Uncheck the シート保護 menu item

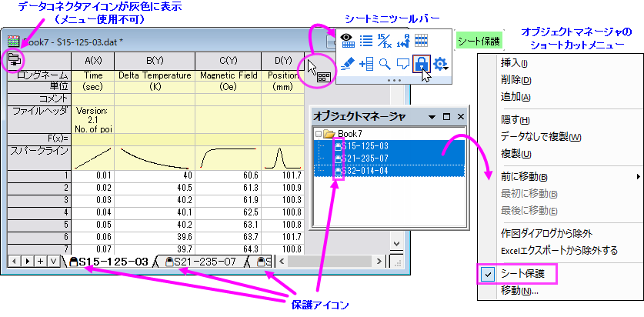[x=561, y=274]
